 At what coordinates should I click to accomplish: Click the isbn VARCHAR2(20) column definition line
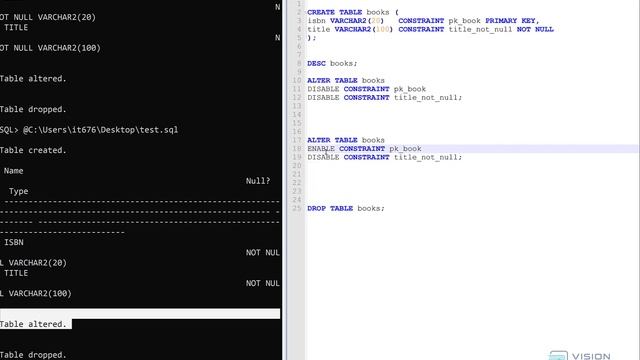pos(423,21)
